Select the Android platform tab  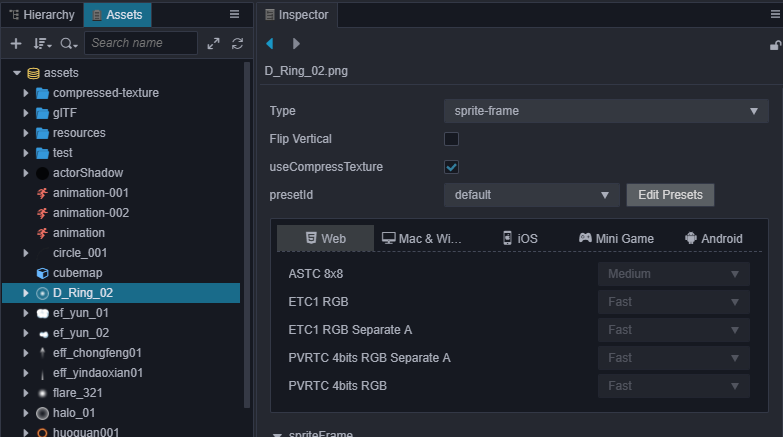[714, 238]
